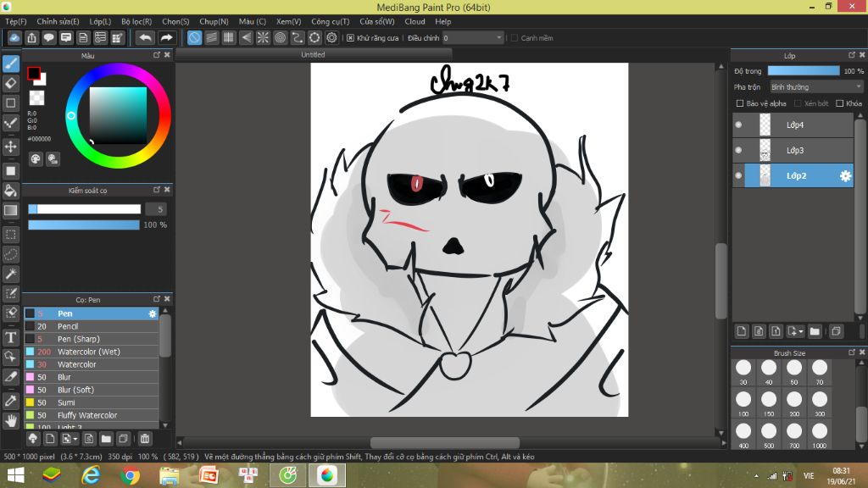Undock the Lớp layer panel
This screenshot has height=488, width=868.
tap(852, 55)
